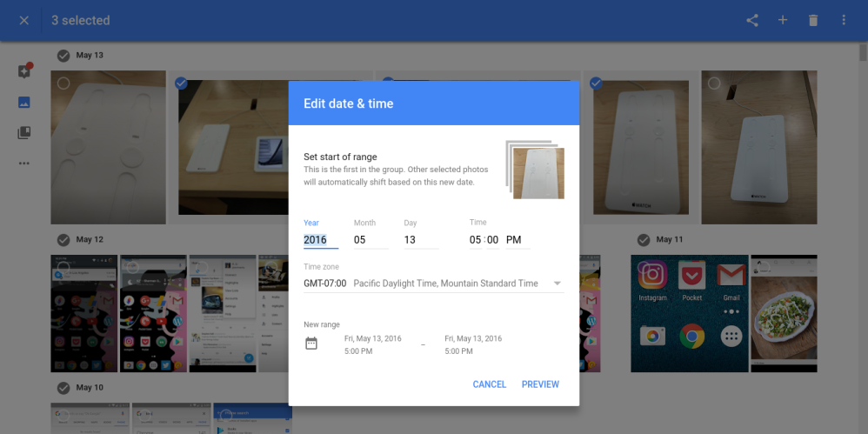The width and height of the screenshot is (868, 434).
Task: Expand the Time zone dropdown arrow
Action: pyautogui.click(x=557, y=284)
